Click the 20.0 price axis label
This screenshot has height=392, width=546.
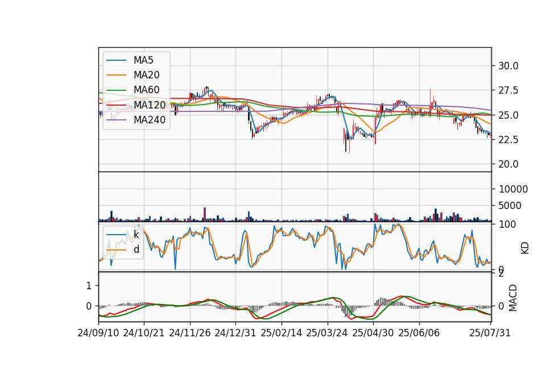(x=508, y=164)
